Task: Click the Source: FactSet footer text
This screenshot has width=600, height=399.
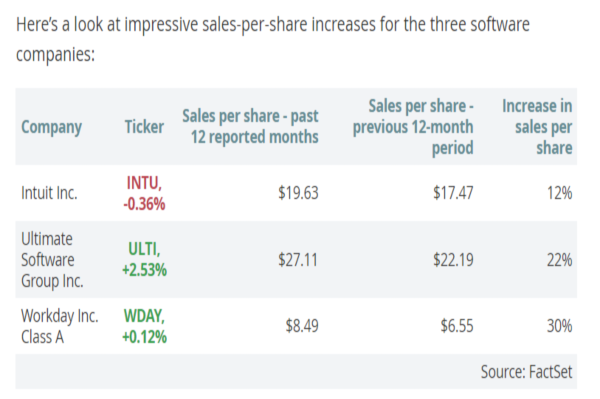Action: click(527, 372)
